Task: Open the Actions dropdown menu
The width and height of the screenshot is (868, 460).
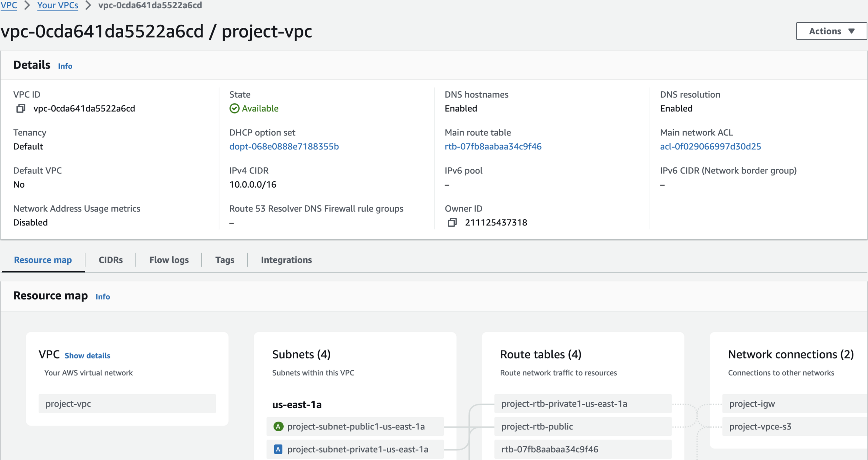Action: pyautogui.click(x=831, y=31)
